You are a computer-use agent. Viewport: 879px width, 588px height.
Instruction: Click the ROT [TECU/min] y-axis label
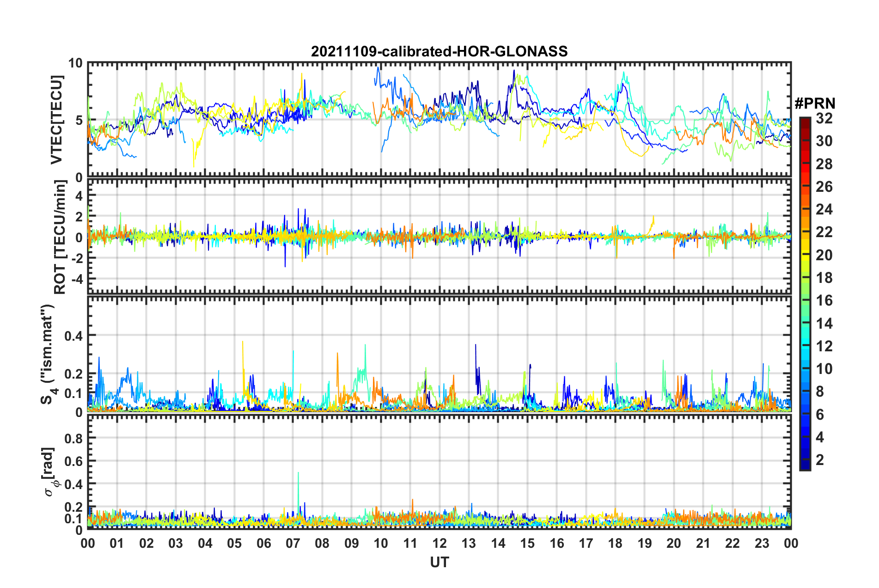60,237
